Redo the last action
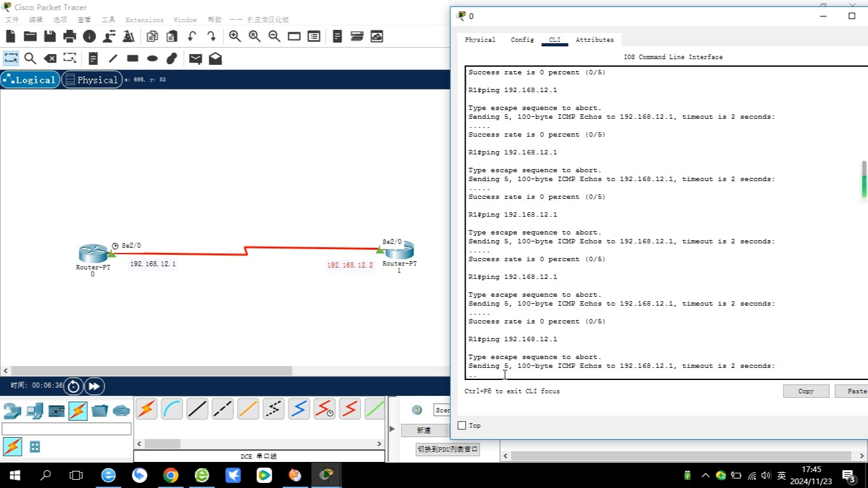 (211, 36)
